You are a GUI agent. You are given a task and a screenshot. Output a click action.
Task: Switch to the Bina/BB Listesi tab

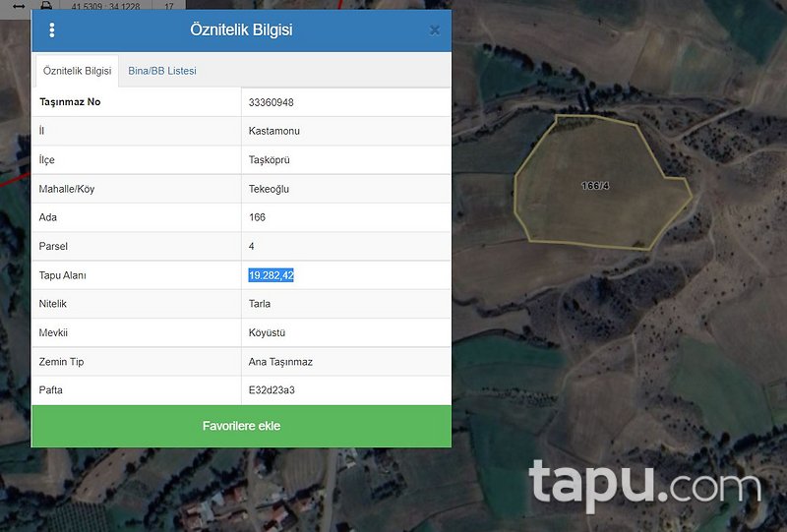point(162,71)
